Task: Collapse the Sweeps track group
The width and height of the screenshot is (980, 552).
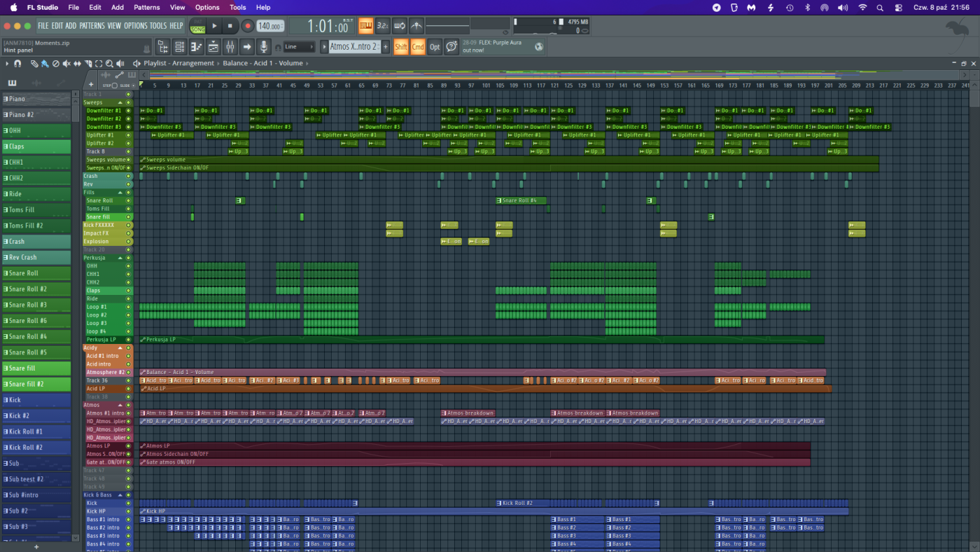Action: click(x=120, y=102)
